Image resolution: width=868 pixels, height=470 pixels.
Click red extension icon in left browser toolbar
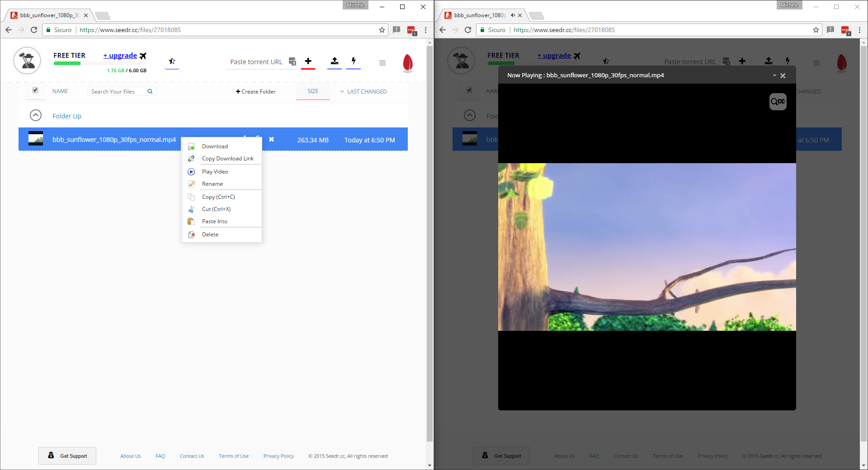pyautogui.click(x=411, y=30)
